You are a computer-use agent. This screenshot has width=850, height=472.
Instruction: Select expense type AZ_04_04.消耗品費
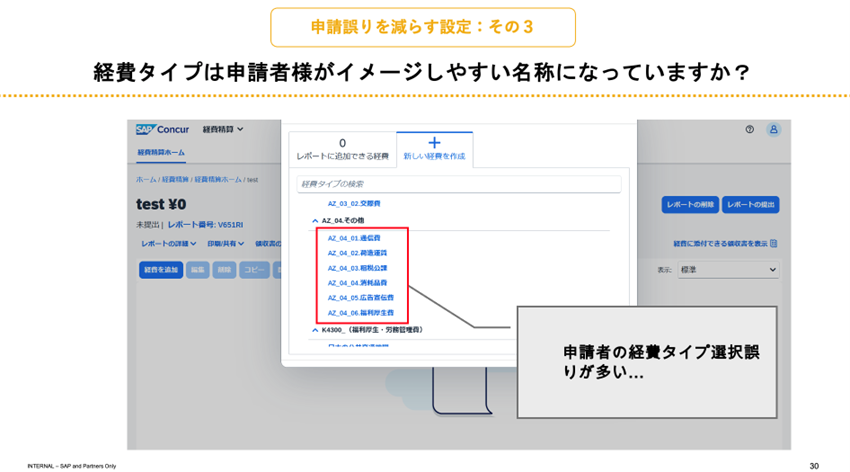[357, 283]
